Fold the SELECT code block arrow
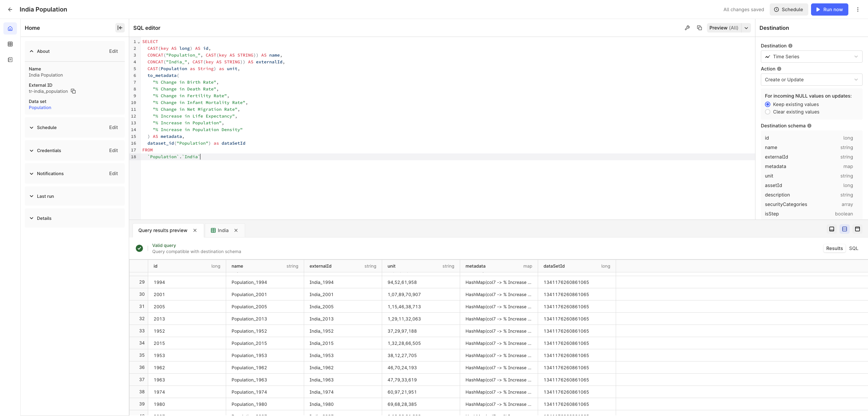 coord(139,42)
